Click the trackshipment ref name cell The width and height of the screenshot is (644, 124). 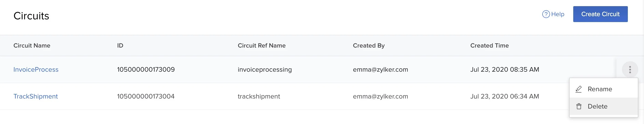[259, 96]
